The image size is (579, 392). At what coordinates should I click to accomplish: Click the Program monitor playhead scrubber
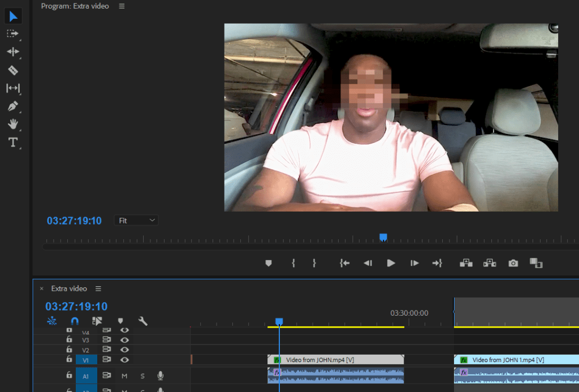pyautogui.click(x=383, y=237)
